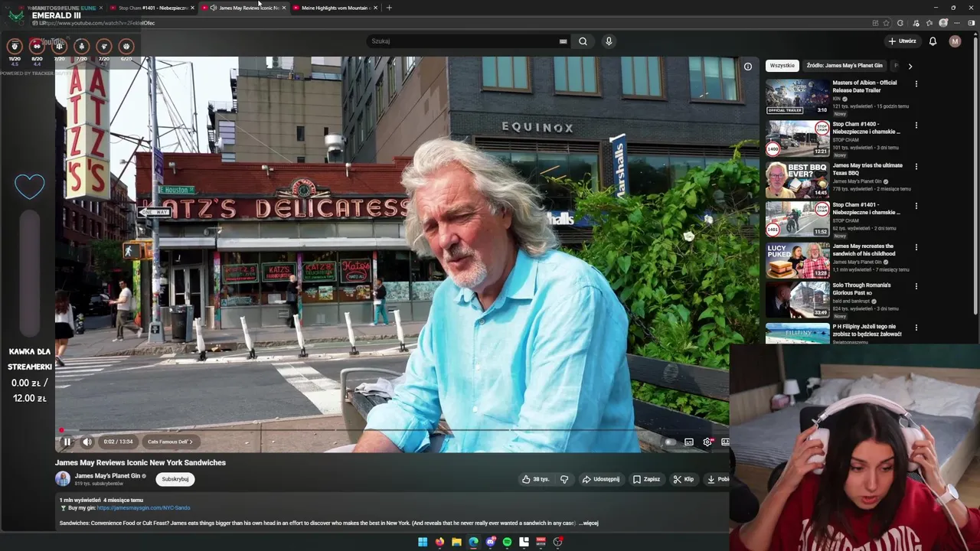The width and height of the screenshot is (980, 551).
Task: Select 'Źródło: James May's Planet Gin' chip
Action: 844,66
